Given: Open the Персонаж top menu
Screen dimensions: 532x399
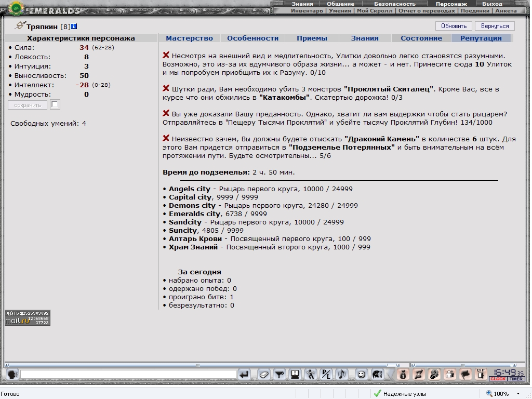Looking at the screenshot, I should coord(451,4).
